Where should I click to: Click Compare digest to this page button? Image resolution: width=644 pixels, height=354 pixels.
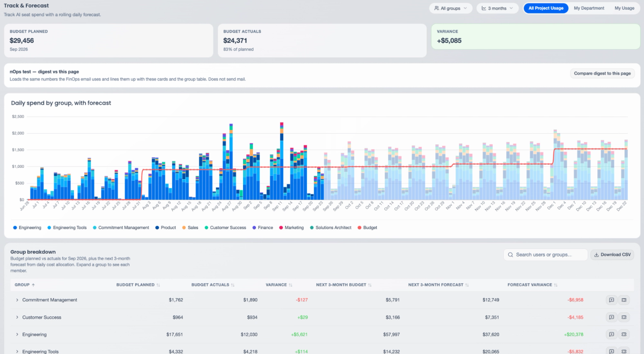602,73
